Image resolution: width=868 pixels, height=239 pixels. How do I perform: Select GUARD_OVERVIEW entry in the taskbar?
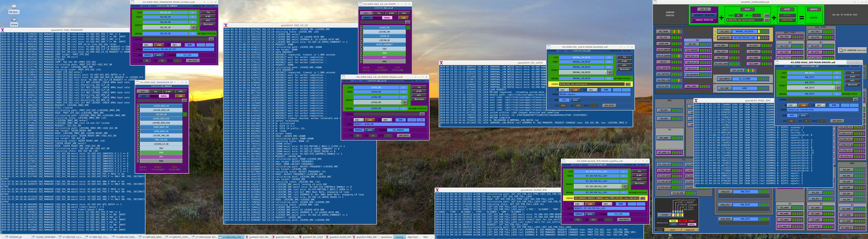coord(45,237)
